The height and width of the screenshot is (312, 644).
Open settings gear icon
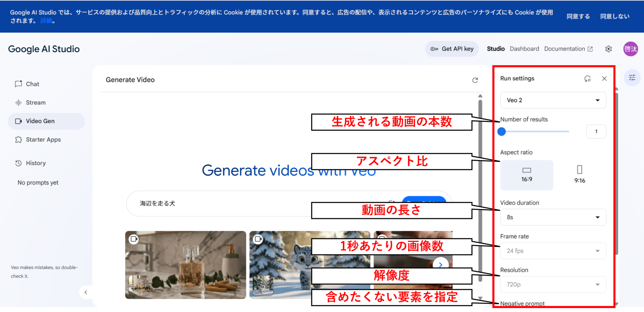pos(608,49)
